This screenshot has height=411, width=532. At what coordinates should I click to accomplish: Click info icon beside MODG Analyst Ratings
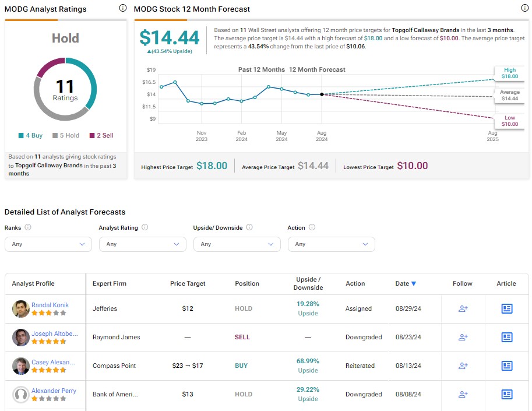(122, 8)
